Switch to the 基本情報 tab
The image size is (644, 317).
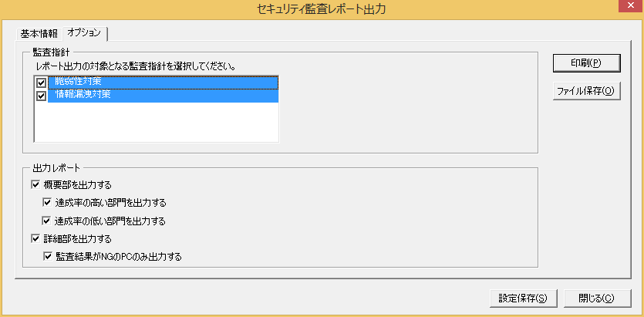click(39, 32)
